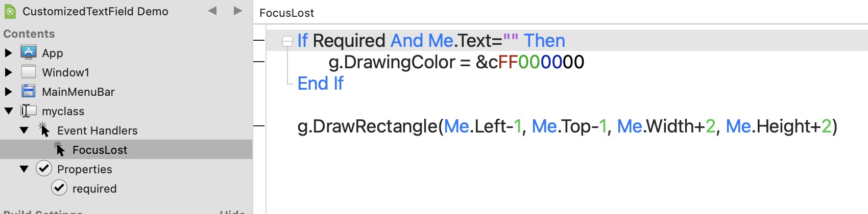Click the FocusLost event icon
868x214 pixels.
click(x=59, y=149)
